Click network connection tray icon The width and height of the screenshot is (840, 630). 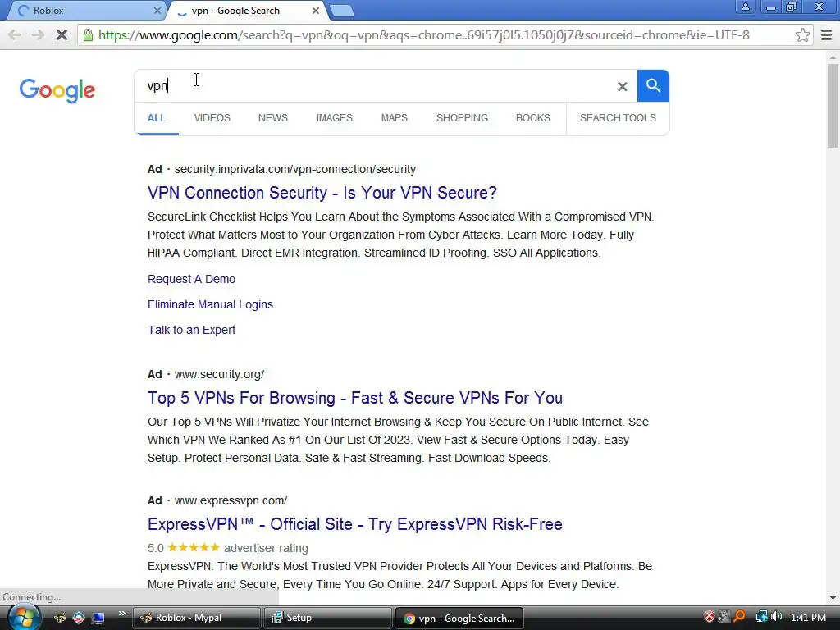[760, 617]
